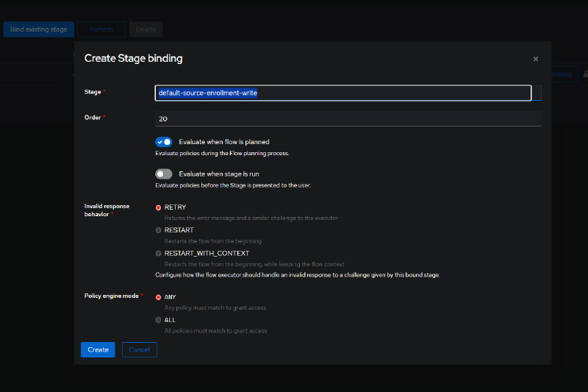
Task: Click 'Returns the error message and a similar challenge' text
Action: [x=251, y=218]
